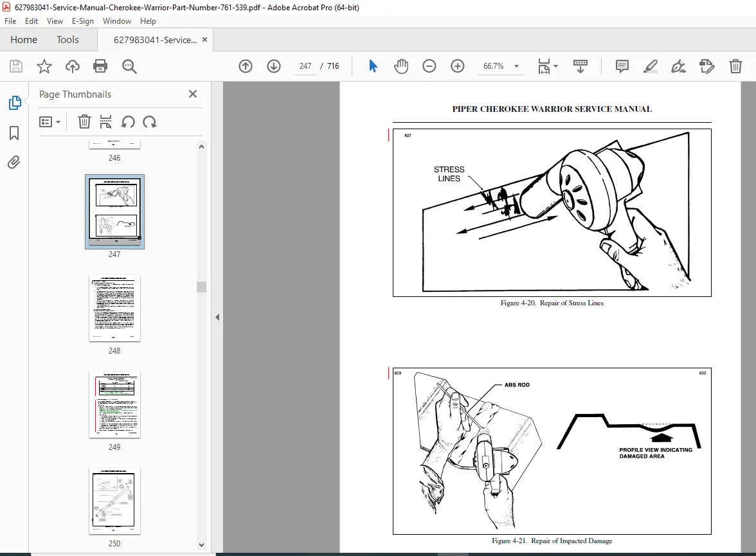Screen dimensions: 756x556
Task: Open the Help menu
Action: tap(148, 21)
